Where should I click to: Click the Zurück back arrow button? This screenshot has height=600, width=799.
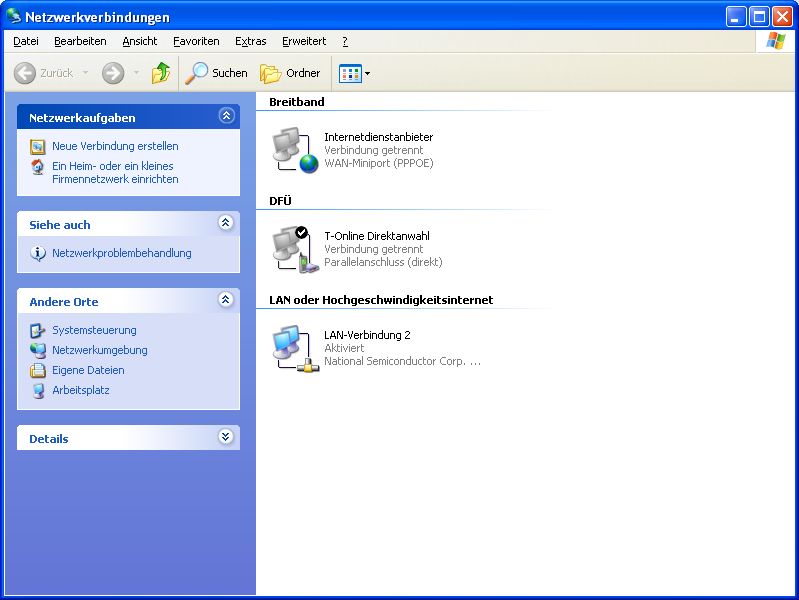pyautogui.click(x=25, y=73)
